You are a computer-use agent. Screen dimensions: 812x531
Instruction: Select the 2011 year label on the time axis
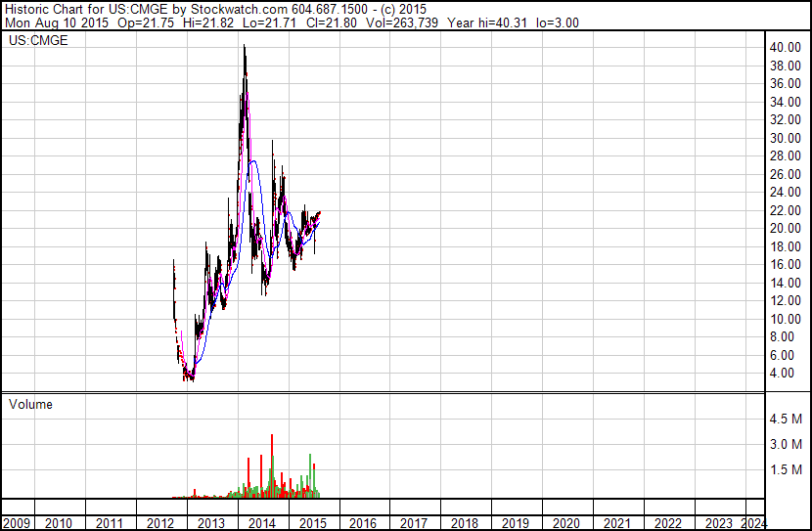109,523
